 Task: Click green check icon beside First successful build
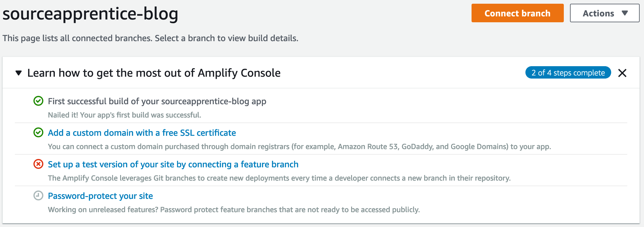pos(38,101)
